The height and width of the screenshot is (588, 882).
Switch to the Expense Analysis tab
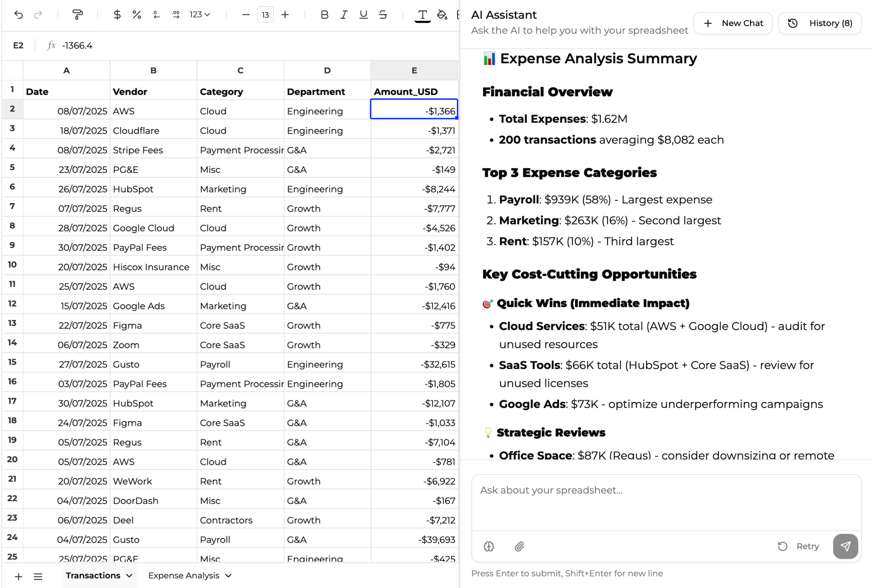click(x=184, y=576)
